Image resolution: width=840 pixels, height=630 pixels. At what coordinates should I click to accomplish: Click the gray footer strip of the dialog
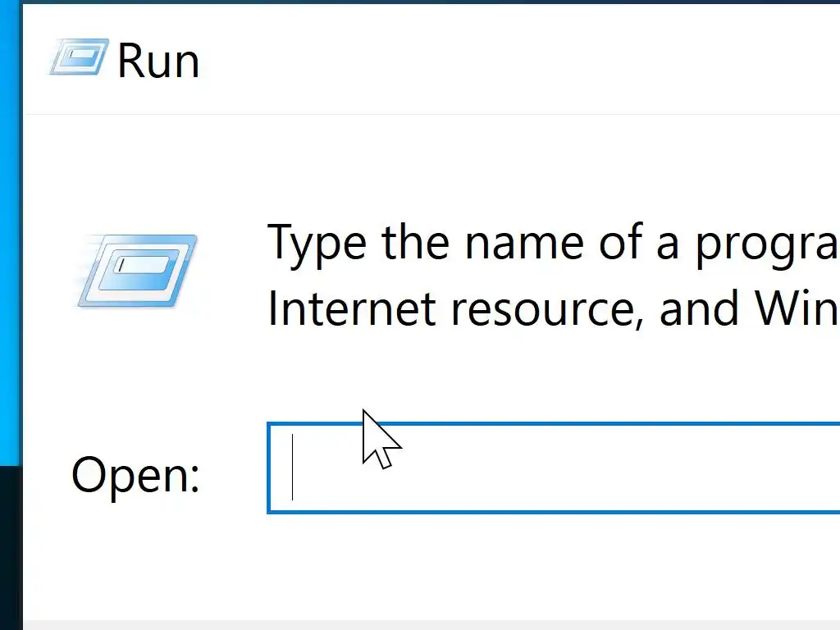tap(427, 625)
